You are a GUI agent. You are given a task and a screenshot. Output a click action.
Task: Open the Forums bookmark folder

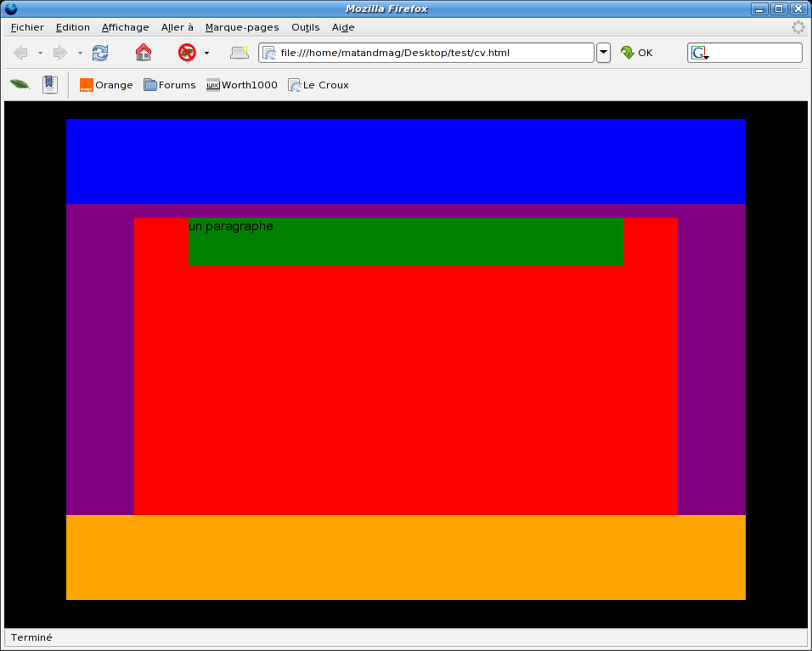coord(169,85)
